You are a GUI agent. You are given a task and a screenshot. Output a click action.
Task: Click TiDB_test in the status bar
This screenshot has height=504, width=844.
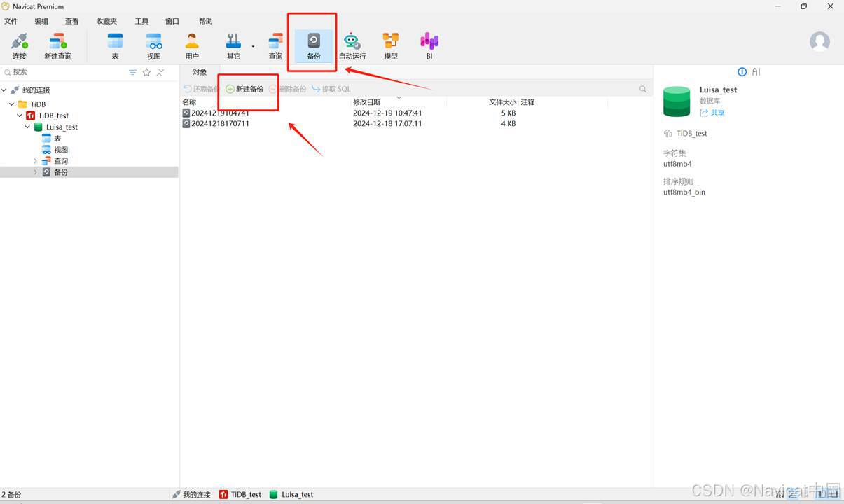click(240, 494)
